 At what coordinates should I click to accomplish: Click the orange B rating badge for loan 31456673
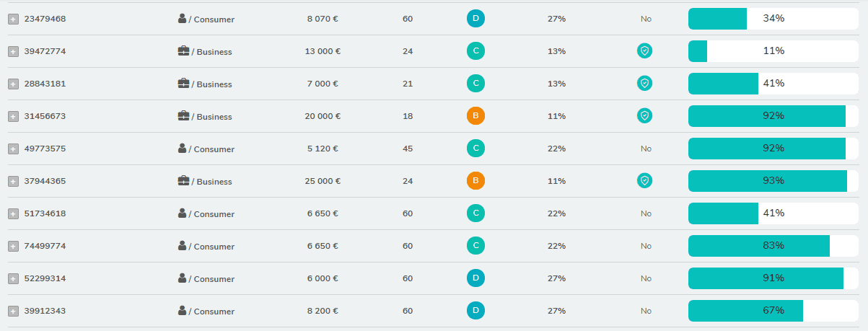pyautogui.click(x=475, y=115)
